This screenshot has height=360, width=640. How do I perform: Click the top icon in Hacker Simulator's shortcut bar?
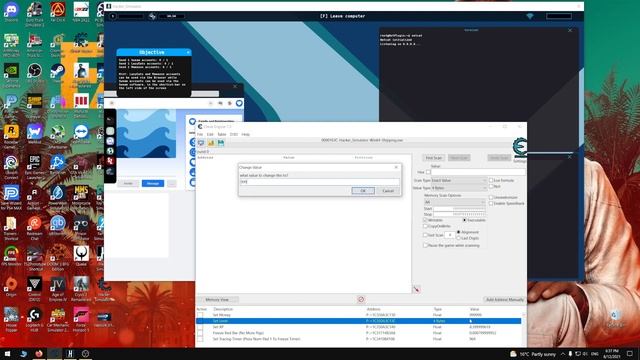pos(110,120)
